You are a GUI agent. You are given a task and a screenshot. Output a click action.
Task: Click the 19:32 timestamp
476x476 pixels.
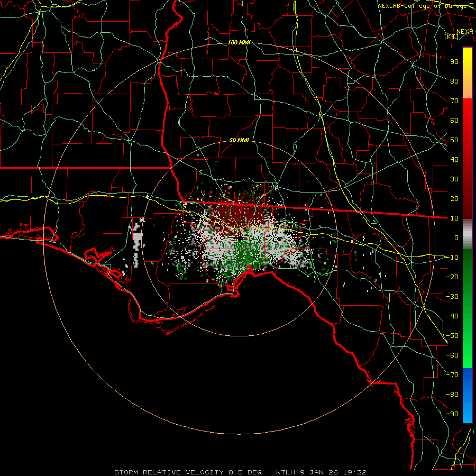pos(354,472)
